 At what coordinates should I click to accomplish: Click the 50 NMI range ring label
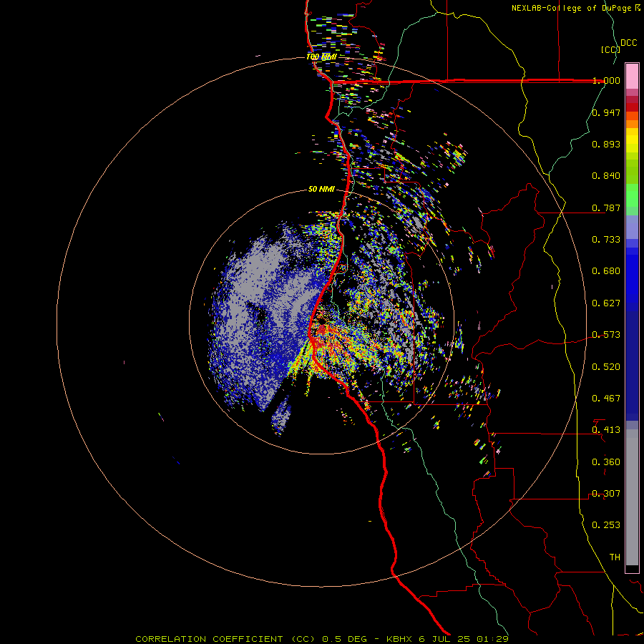321,190
